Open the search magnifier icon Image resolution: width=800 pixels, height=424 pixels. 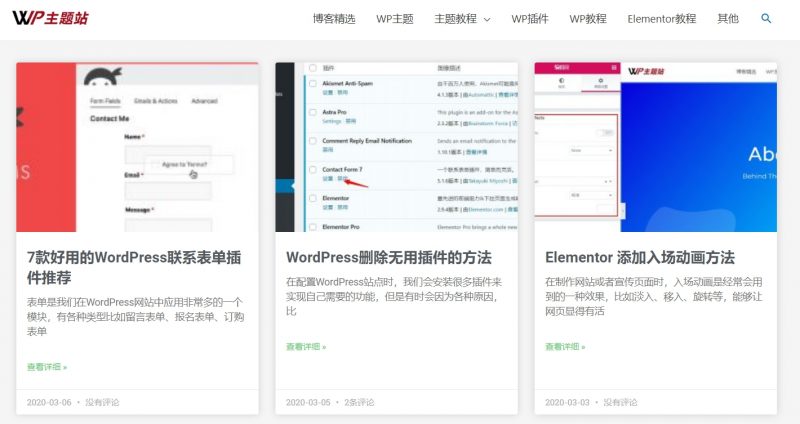coord(766,18)
